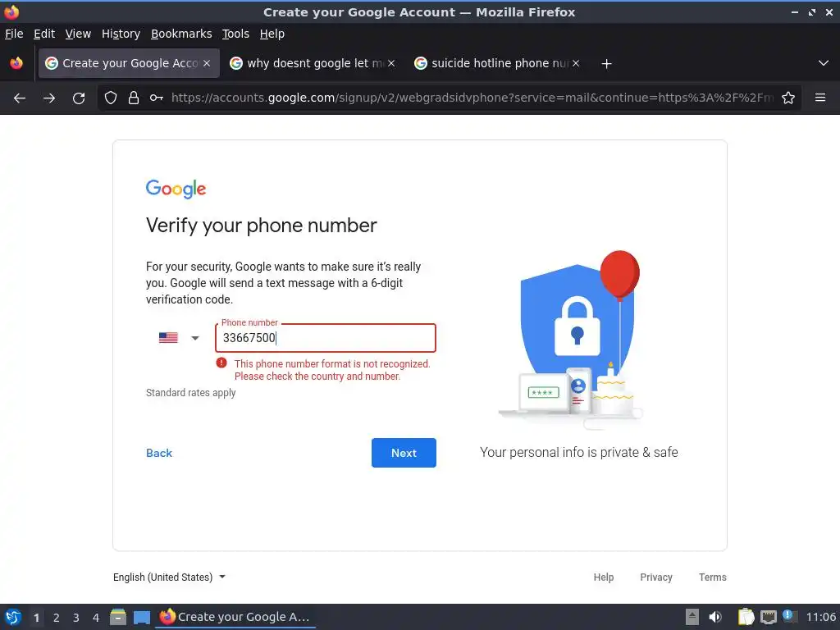Screen dimensions: 840x630
Task: Open the Help menu in menu bar
Action: click(272, 34)
